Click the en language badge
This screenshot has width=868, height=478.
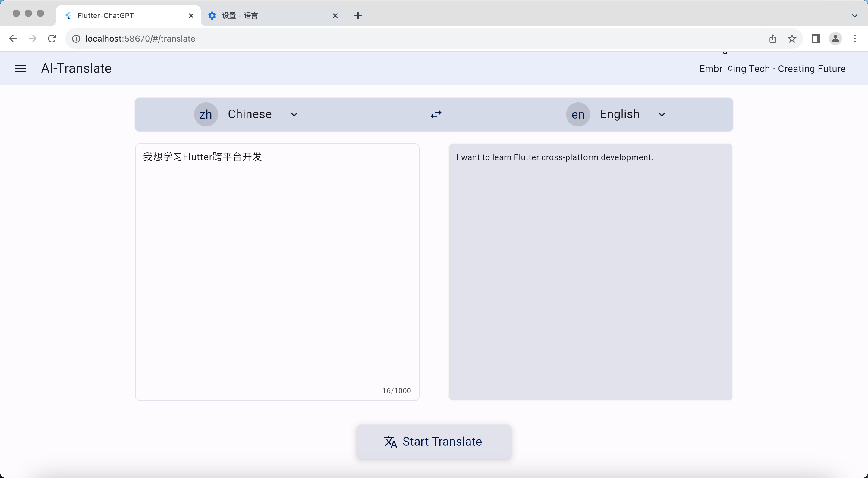[x=577, y=114]
